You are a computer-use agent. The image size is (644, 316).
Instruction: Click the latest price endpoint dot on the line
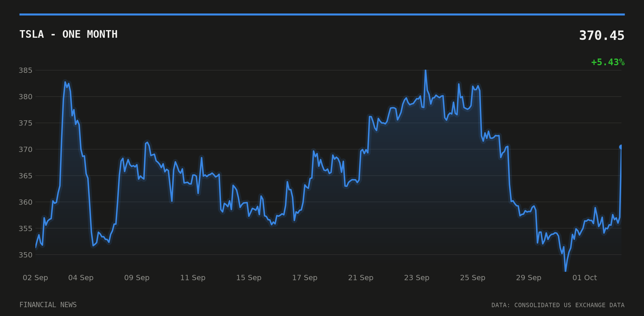pos(621,147)
